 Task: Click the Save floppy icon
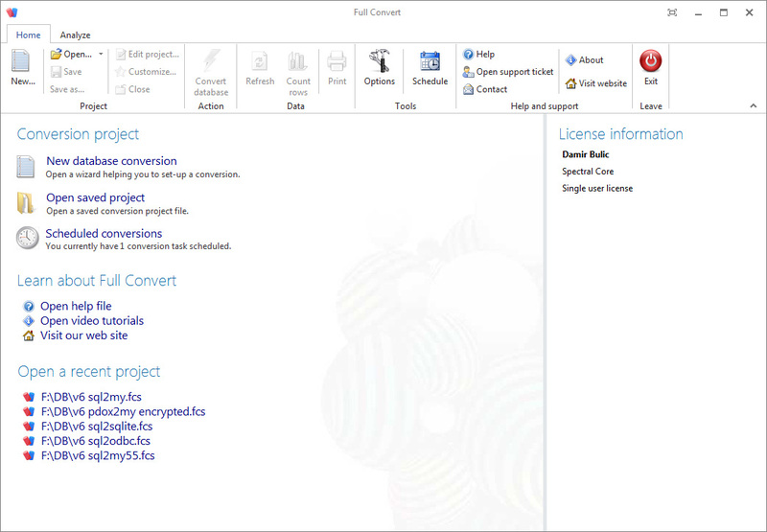coord(57,72)
